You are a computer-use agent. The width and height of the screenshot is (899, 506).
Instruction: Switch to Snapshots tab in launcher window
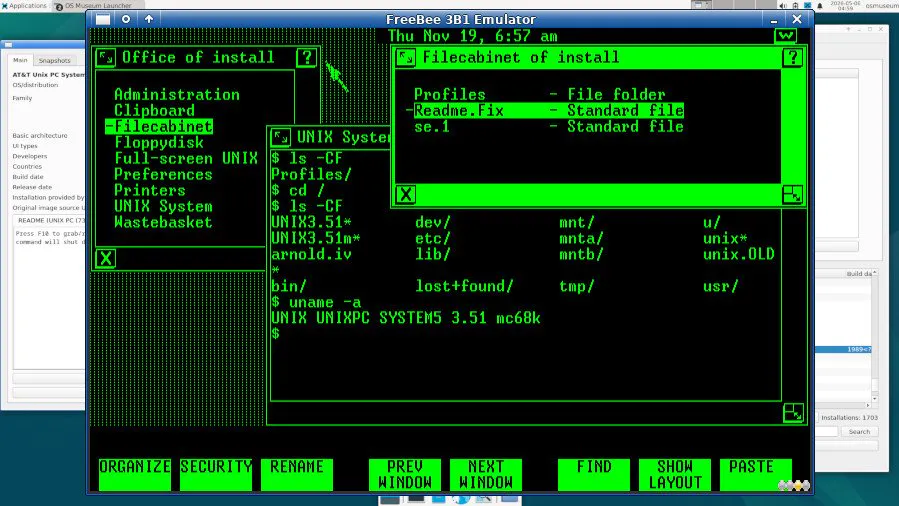coord(54,60)
